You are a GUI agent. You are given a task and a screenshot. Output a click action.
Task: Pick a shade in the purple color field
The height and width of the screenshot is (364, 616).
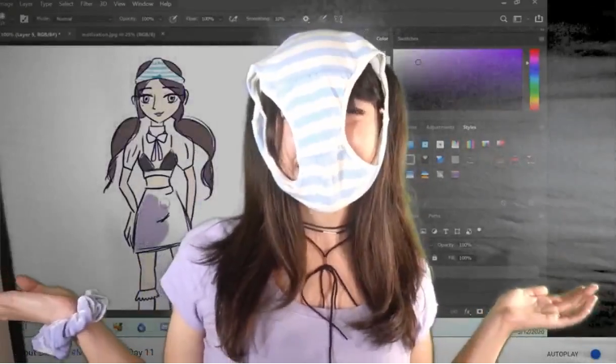(x=458, y=79)
